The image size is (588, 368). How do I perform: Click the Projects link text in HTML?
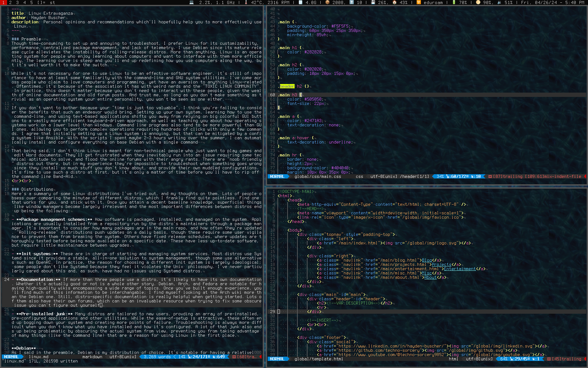tap(442, 264)
